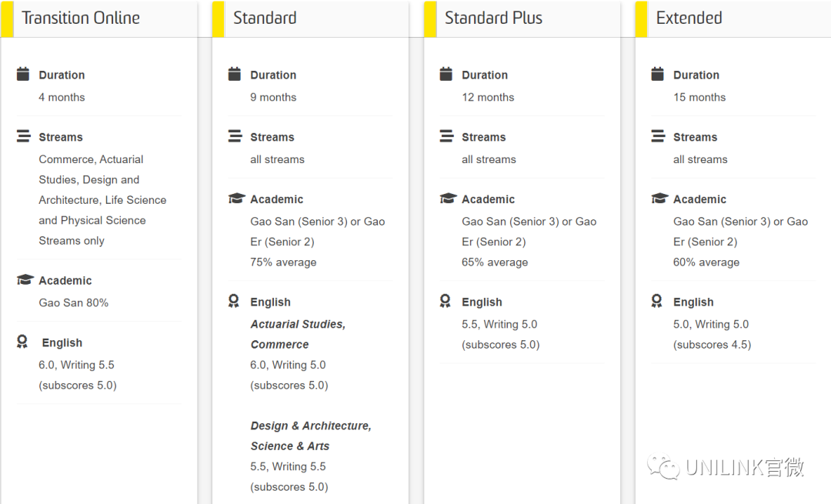831x504 pixels.
Task: Open the Standard Plus header
Action: (x=493, y=18)
